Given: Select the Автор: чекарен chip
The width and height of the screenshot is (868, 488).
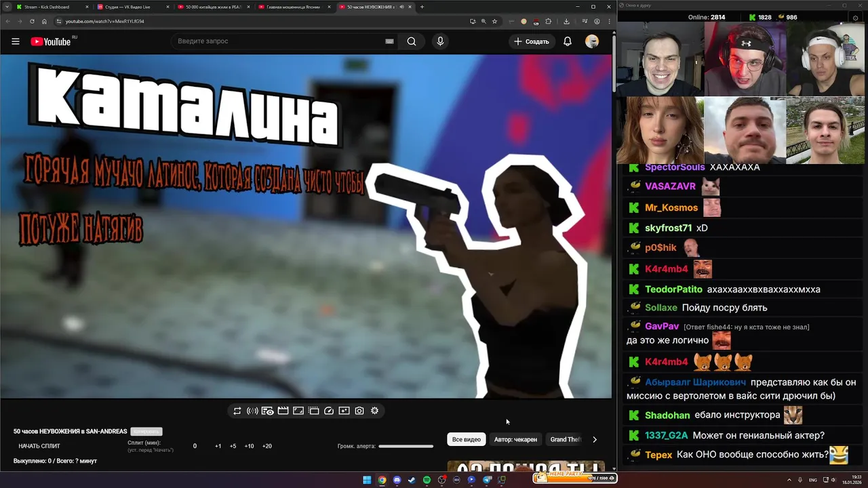Looking at the screenshot, I should 515,439.
